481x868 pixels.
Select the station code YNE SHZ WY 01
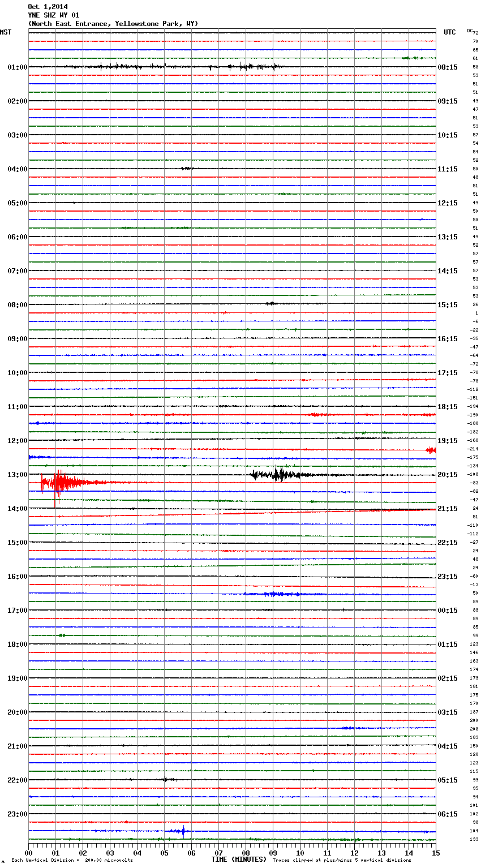53,15
